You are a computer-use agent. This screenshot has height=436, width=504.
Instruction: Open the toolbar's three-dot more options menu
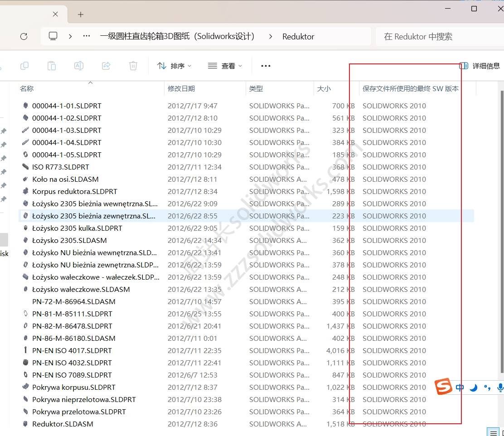266,66
